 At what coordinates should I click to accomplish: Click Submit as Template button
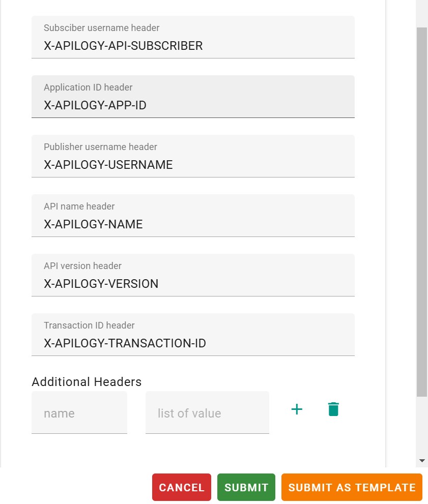click(352, 487)
